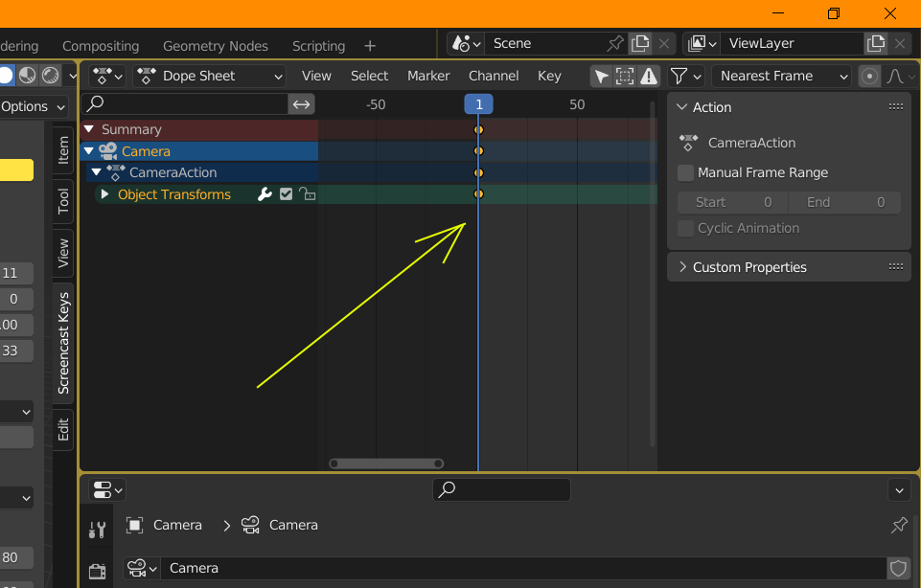Expand the Object Transforms channel group
Image resolution: width=921 pixels, height=588 pixels.
click(104, 194)
